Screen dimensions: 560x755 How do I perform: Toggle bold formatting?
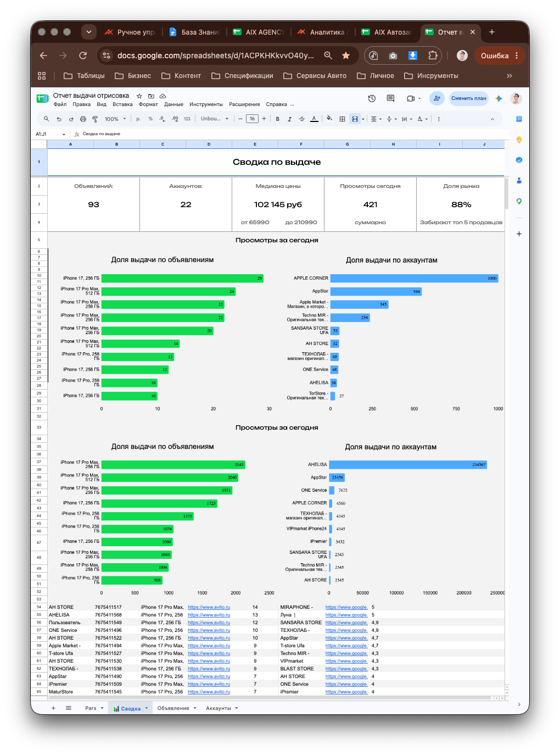coord(277,119)
